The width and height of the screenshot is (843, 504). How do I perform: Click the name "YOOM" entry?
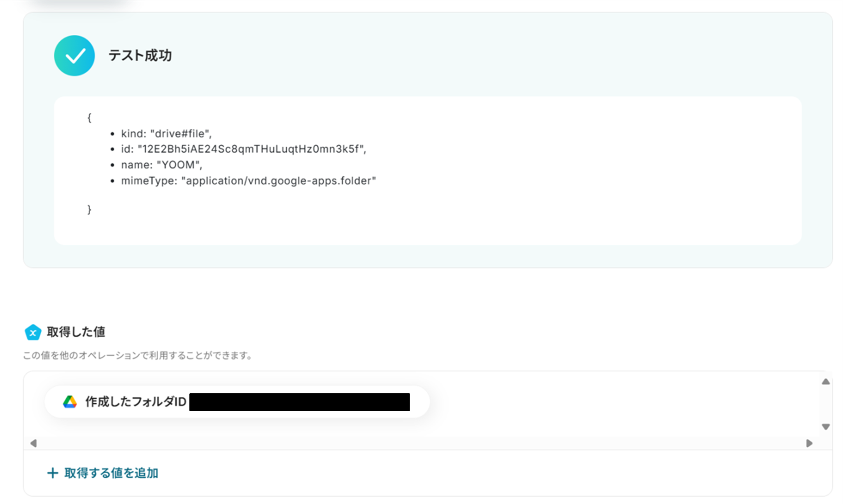(161, 165)
